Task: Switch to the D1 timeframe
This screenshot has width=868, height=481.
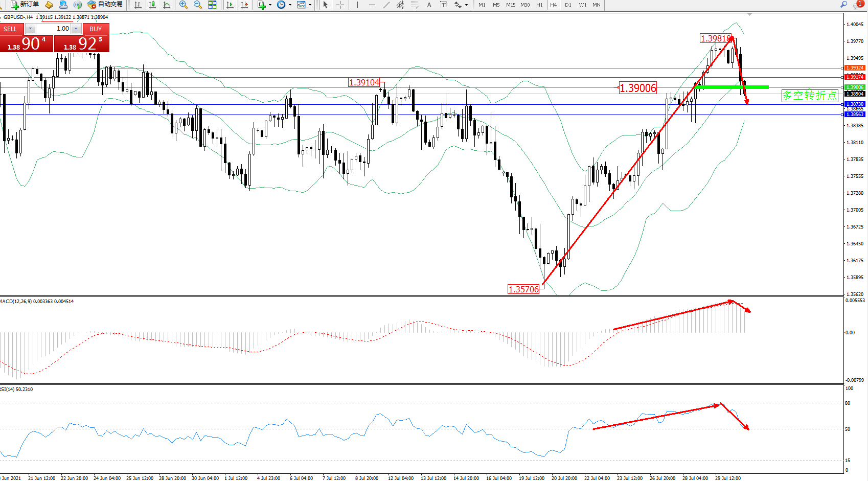Action: 568,5
